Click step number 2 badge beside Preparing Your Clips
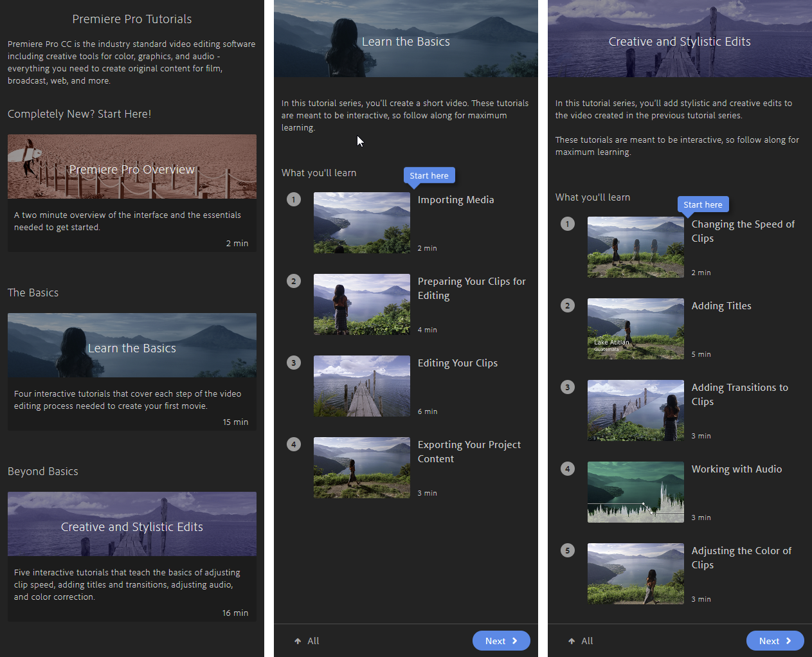 (294, 281)
